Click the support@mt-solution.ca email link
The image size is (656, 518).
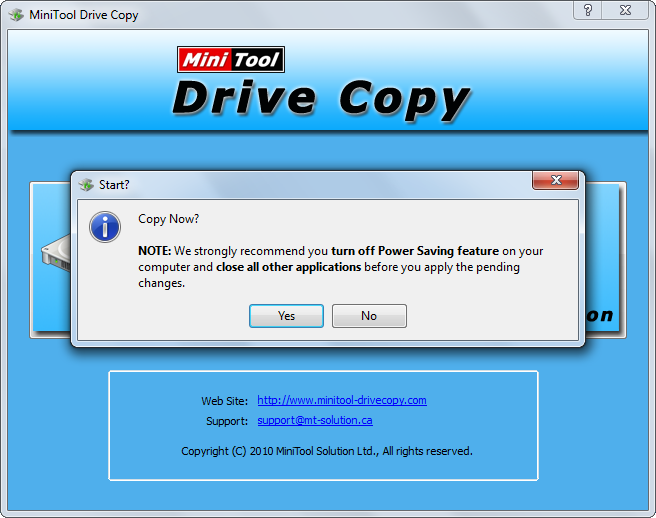[x=315, y=421]
